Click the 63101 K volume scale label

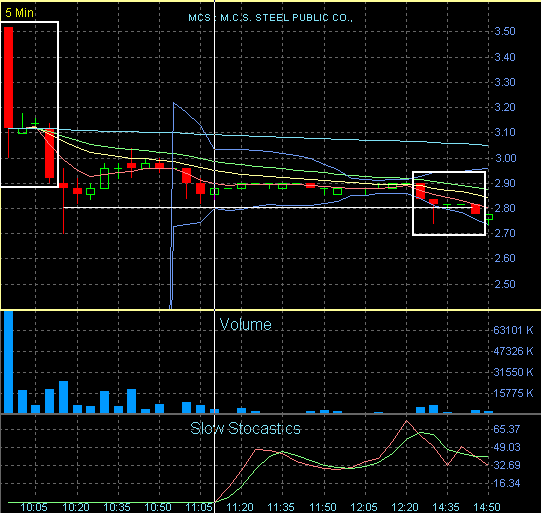coord(513,330)
